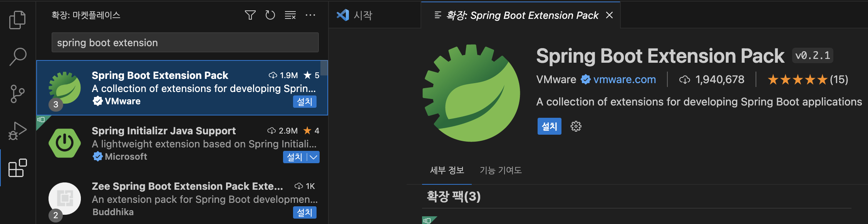Install Spring Boot Extension Pack from list
868x224 pixels.
tap(305, 102)
